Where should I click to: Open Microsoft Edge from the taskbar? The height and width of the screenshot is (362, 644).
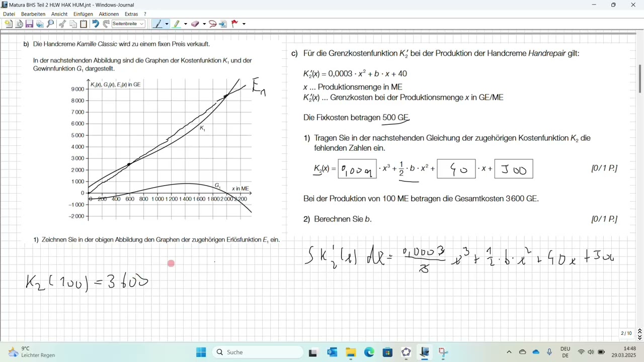click(369, 352)
